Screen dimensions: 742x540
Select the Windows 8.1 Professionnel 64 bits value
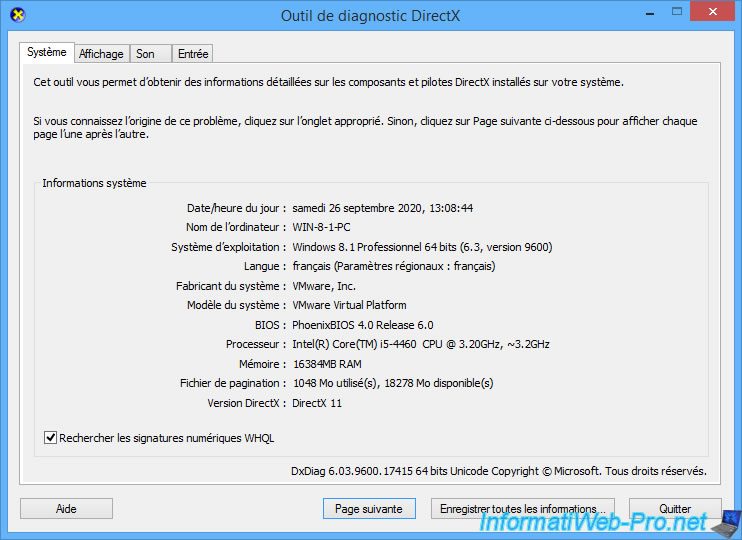(422, 247)
